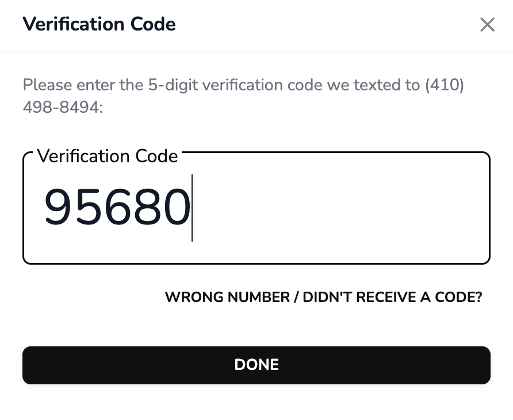Click the wrong number / didn't receive code link
This screenshot has width=513, height=420.
(x=323, y=297)
